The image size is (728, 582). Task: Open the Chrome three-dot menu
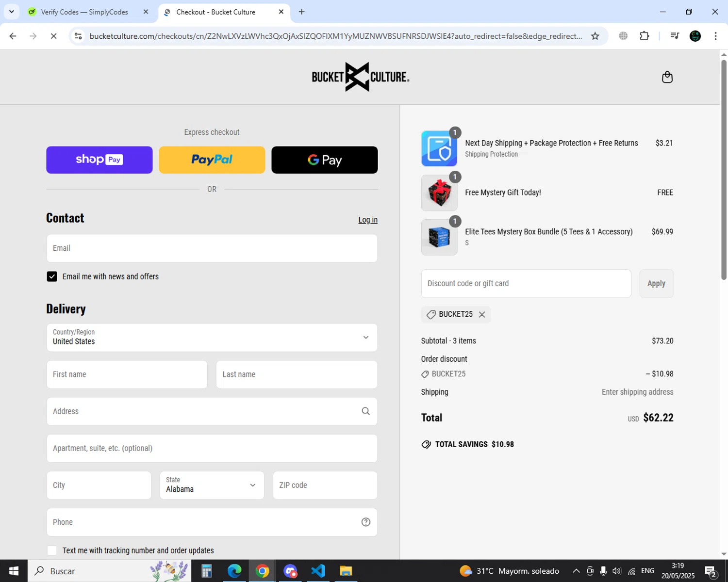tap(715, 36)
